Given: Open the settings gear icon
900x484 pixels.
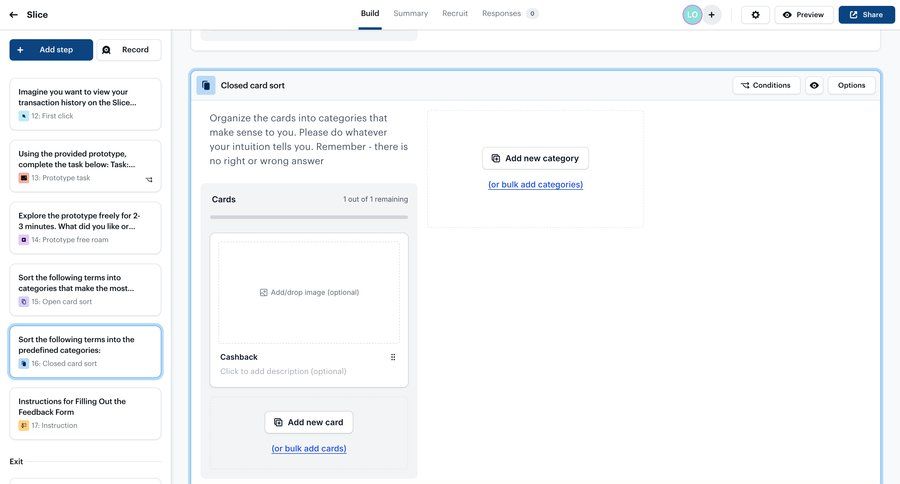Looking at the screenshot, I should pos(755,15).
